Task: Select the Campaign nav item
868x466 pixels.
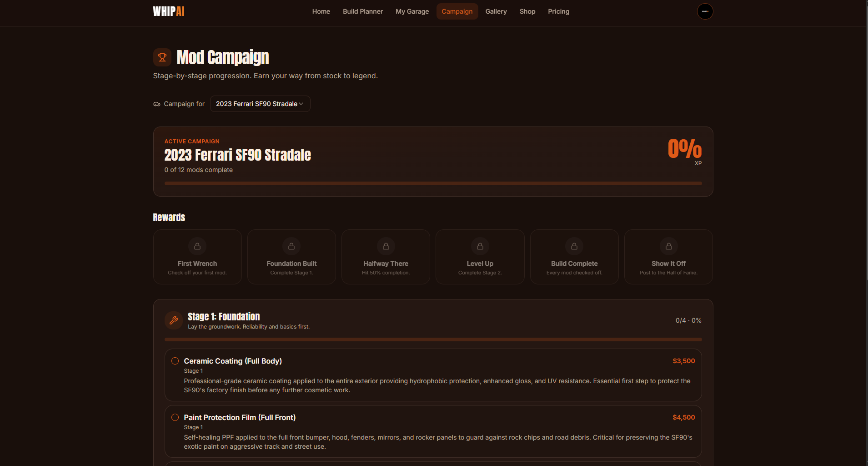Action: 457,11
